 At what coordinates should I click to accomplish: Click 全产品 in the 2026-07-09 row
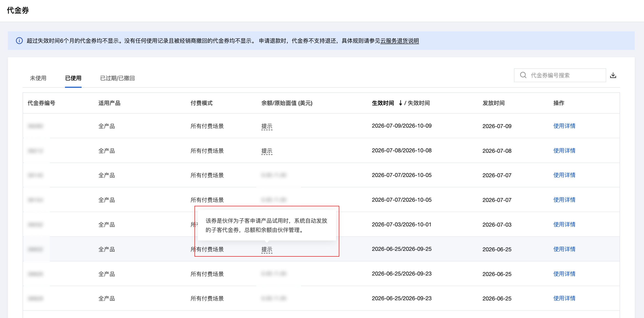(106, 126)
